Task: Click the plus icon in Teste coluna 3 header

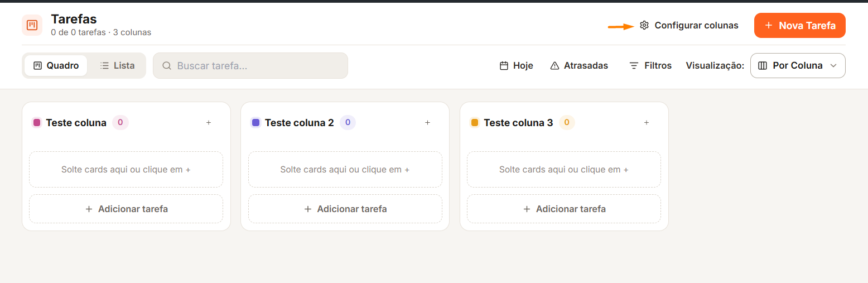Action: tap(647, 123)
